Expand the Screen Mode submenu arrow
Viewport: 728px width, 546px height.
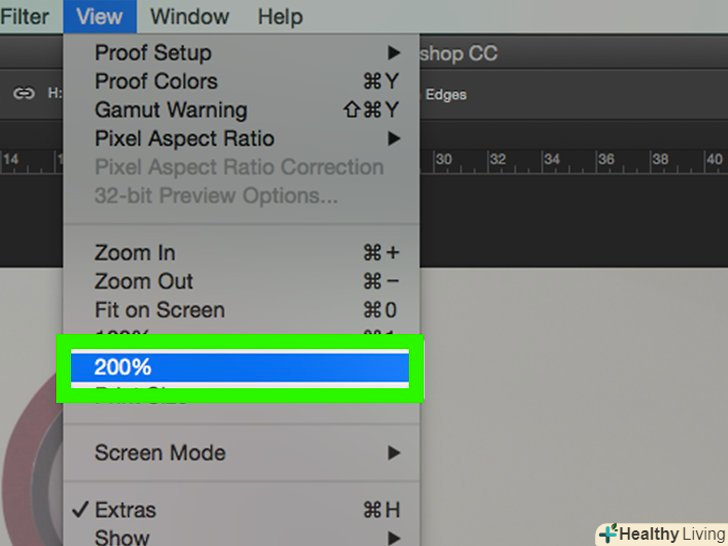(x=394, y=453)
